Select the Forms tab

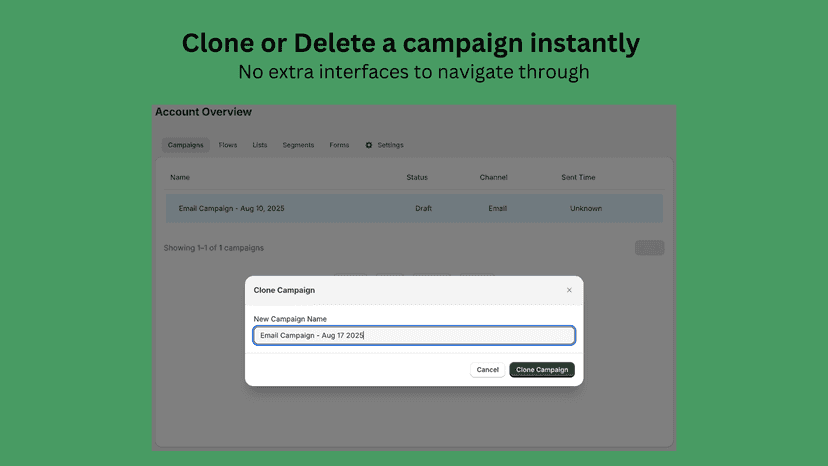pos(339,145)
